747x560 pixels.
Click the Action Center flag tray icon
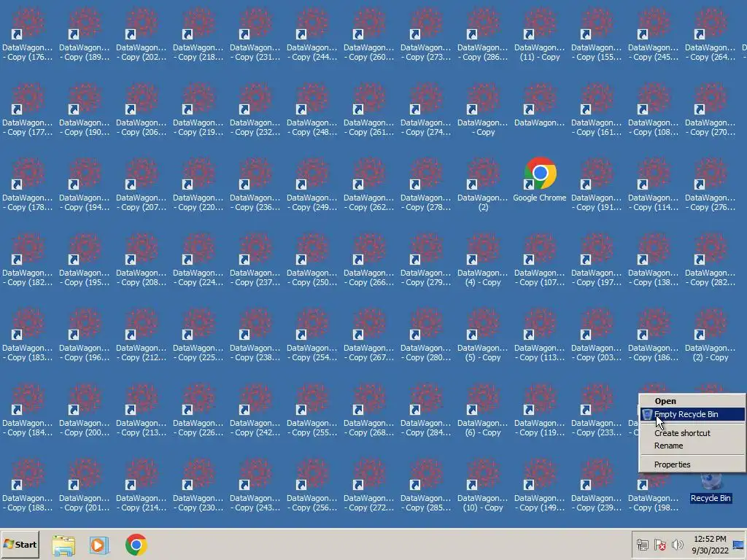pyautogui.click(x=659, y=545)
